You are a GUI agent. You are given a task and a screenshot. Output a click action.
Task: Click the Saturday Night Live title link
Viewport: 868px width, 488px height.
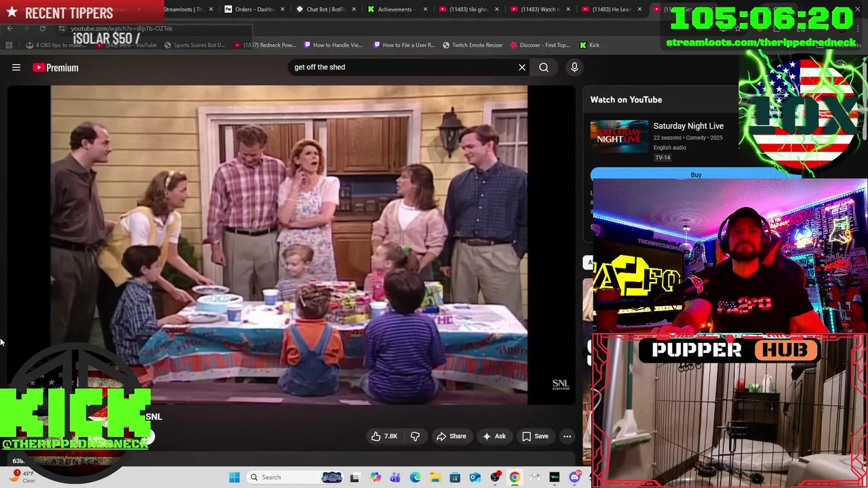[x=688, y=126]
